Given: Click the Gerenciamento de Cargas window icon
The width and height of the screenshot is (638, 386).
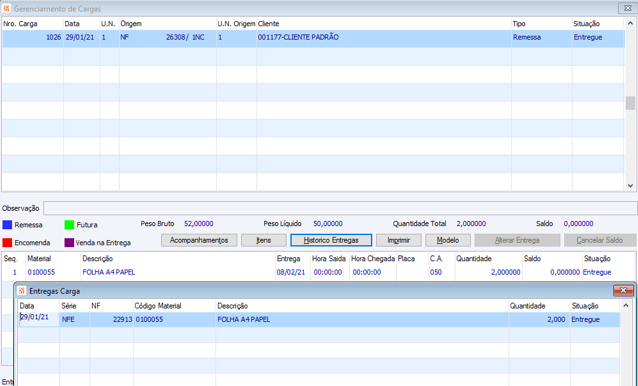Looking at the screenshot, I should 6,8.
